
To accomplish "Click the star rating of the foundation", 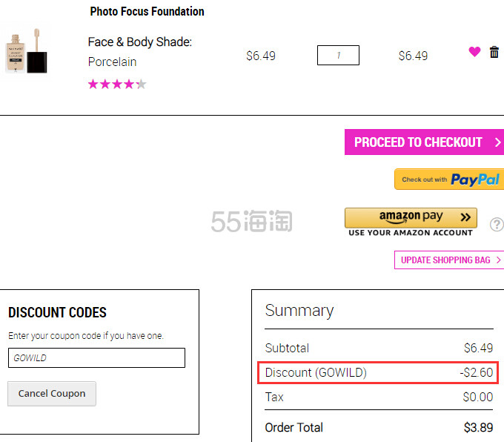I will pos(117,85).
